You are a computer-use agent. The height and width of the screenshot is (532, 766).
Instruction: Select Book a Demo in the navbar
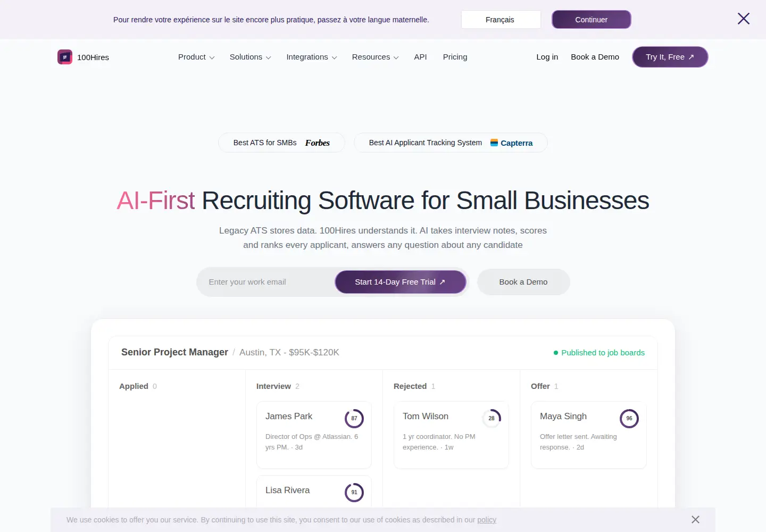click(x=595, y=57)
